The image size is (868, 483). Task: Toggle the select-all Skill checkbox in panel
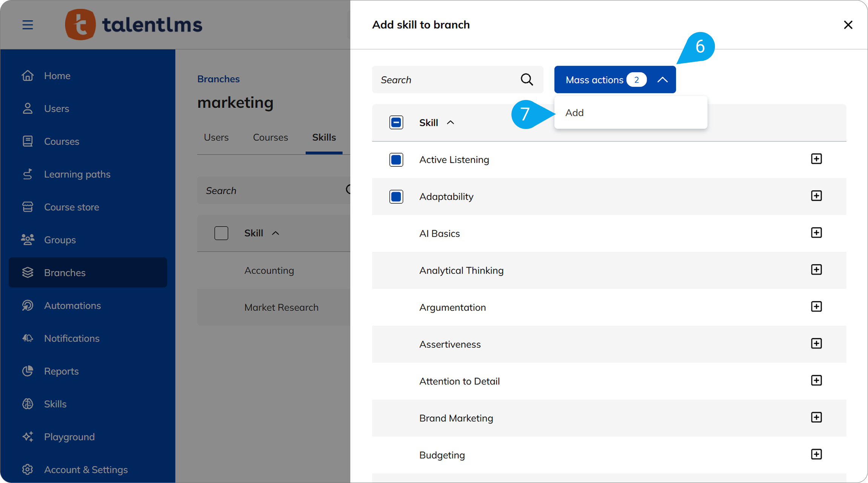point(396,123)
